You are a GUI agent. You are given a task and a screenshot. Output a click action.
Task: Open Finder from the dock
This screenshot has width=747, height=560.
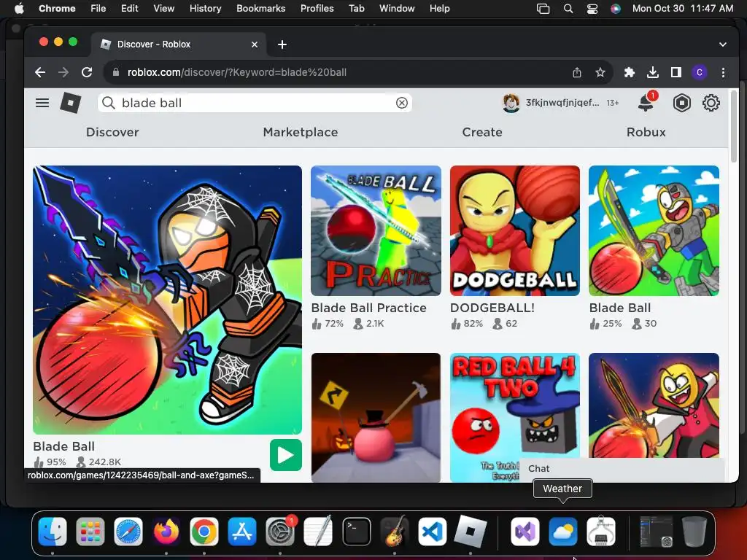click(x=53, y=531)
